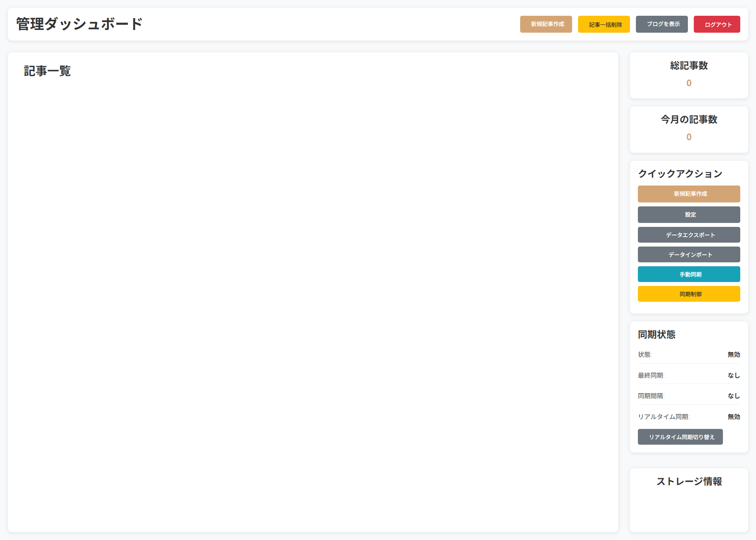This screenshot has height=540, width=756.
Task: Open the yellow 同期制御 button
Action: pos(689,294)
